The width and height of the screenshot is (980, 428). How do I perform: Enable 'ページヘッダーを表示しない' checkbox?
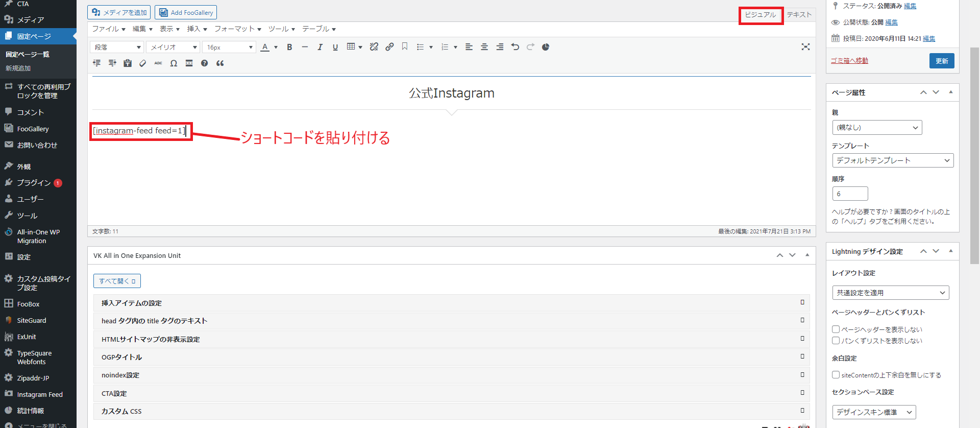coord(836,329)
